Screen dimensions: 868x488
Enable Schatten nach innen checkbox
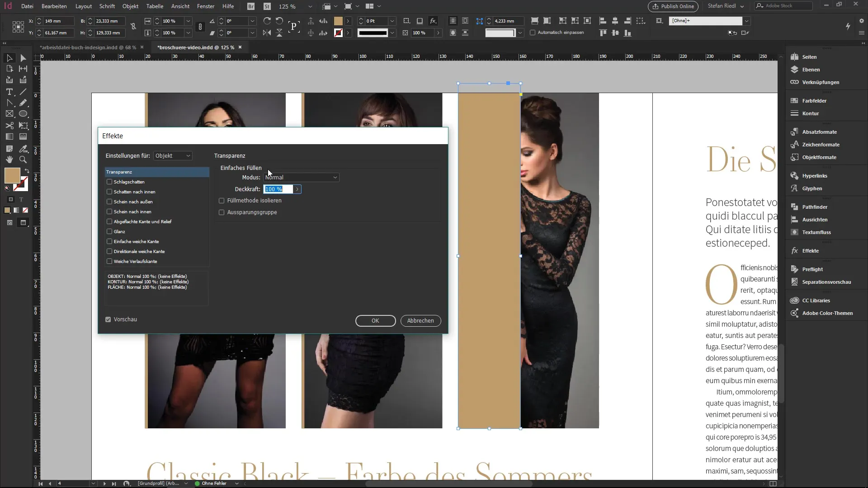[x=109, y=192]
